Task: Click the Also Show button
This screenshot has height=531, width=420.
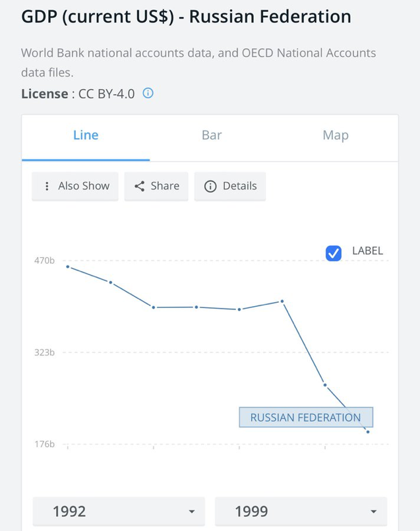Action: pyautogui.click(x=75, y=186)
